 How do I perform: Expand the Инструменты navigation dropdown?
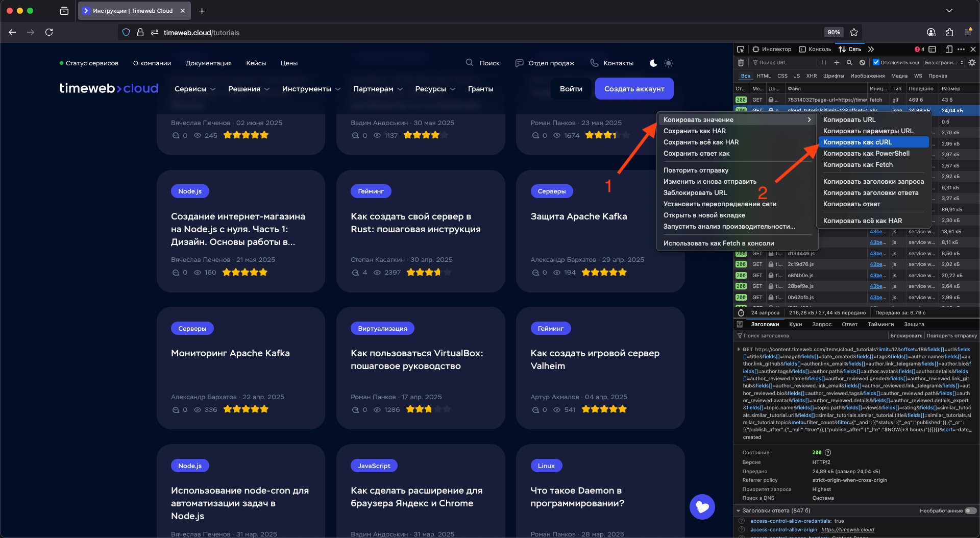pyautogui.click(x=311, y=89)
